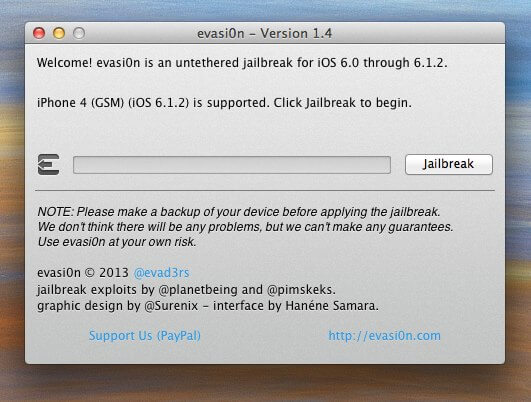The image size is (531, 402).
Task: Click the 'jailbreak exploits by @planetbeing' credit line
Action: (x=186, y=290)
